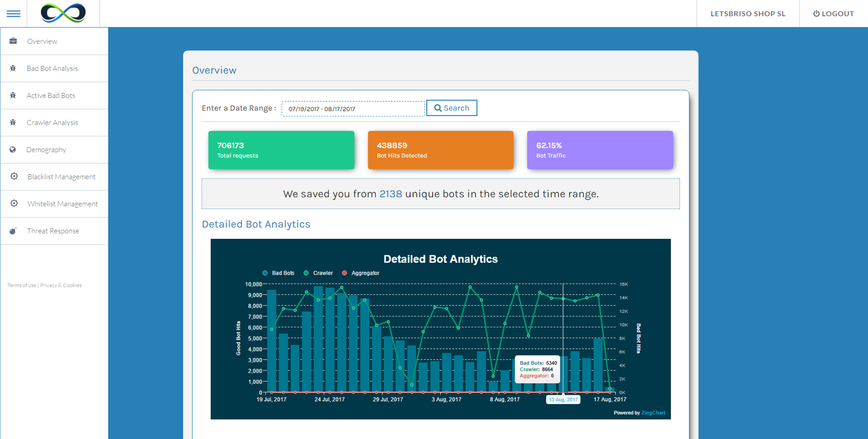Click the Bad Bot Hits axis title
The height and width of the screenshot is (439, 868).
coord(639,338)
